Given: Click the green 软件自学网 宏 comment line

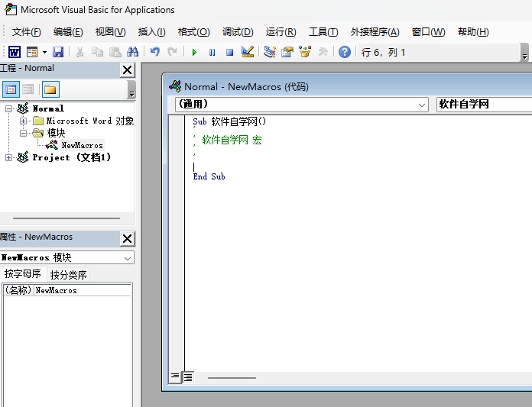Looking at the screenshot, I should point(232,140).
